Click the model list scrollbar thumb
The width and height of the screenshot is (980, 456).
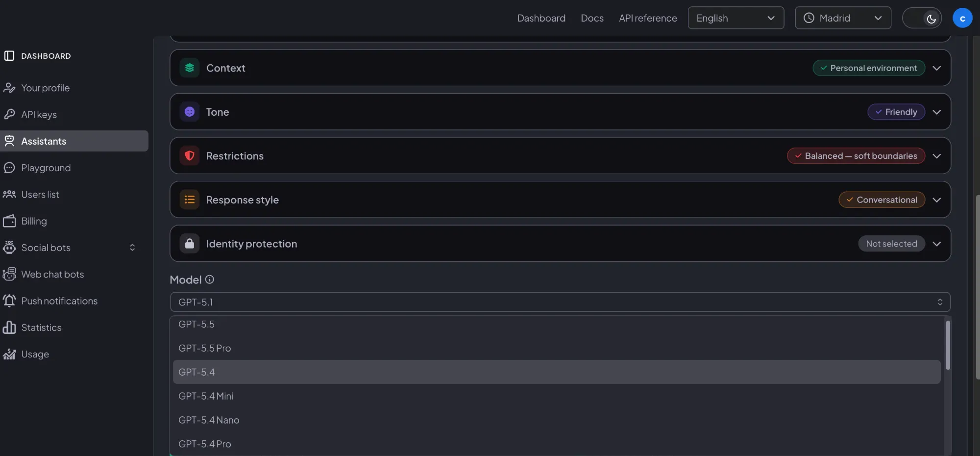pyautogui.click(x=948, y=345)
